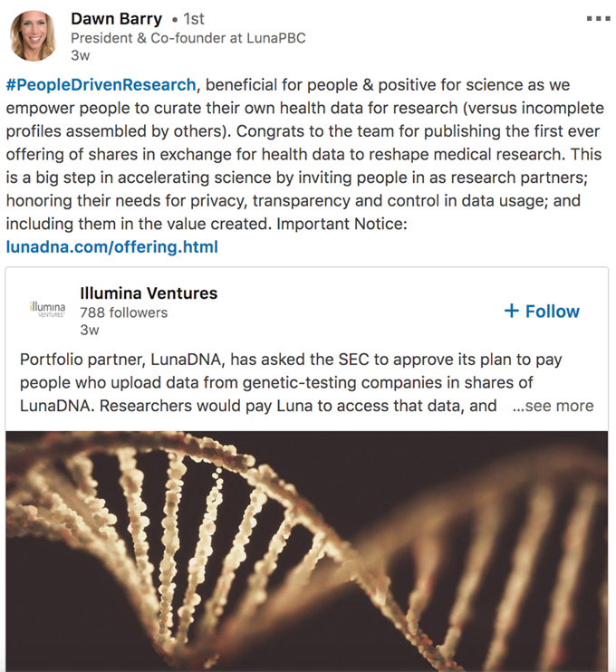Open the lunadna.com/offering.html link
This screenshot has height=672, width=616.
coord(111,246)
